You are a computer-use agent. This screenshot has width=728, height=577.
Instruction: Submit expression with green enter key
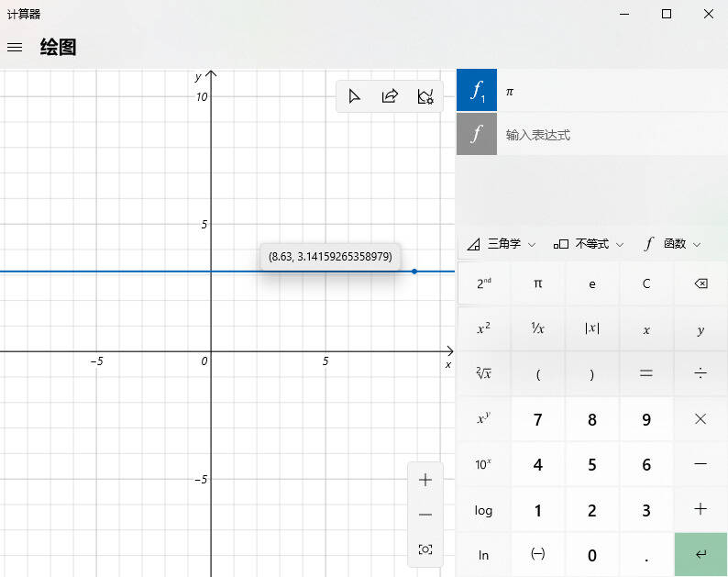(700, 555)
